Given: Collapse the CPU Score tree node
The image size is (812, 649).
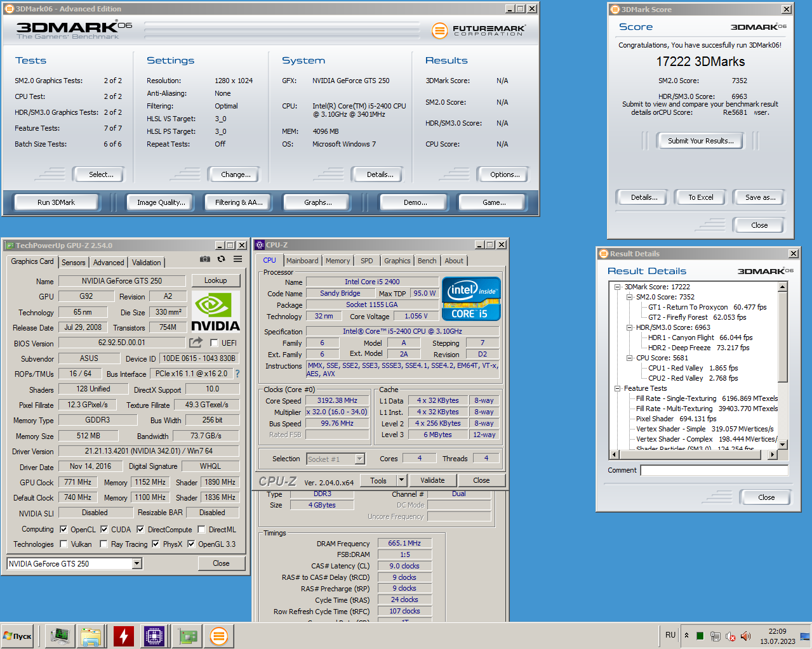Looking at the screenshot, I should click(x=629, y=358).
